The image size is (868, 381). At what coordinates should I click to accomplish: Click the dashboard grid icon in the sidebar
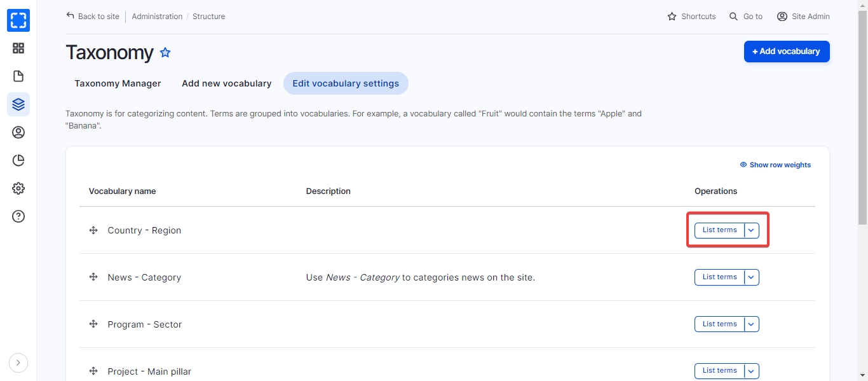point(18,48)
